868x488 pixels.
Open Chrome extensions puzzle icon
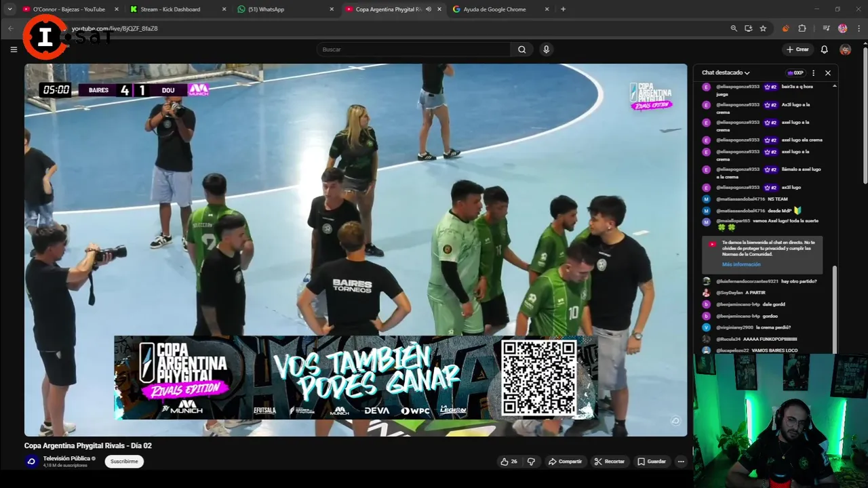tap(802, 28)
